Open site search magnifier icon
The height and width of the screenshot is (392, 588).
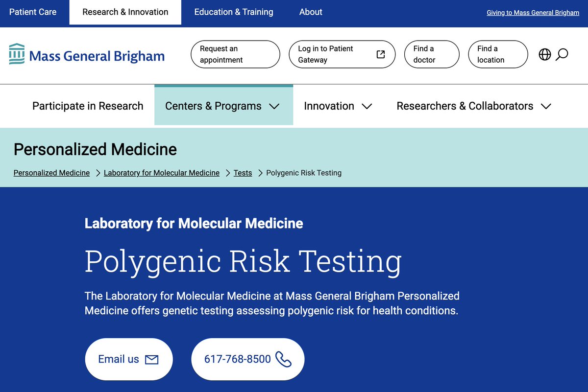(562, 54)
